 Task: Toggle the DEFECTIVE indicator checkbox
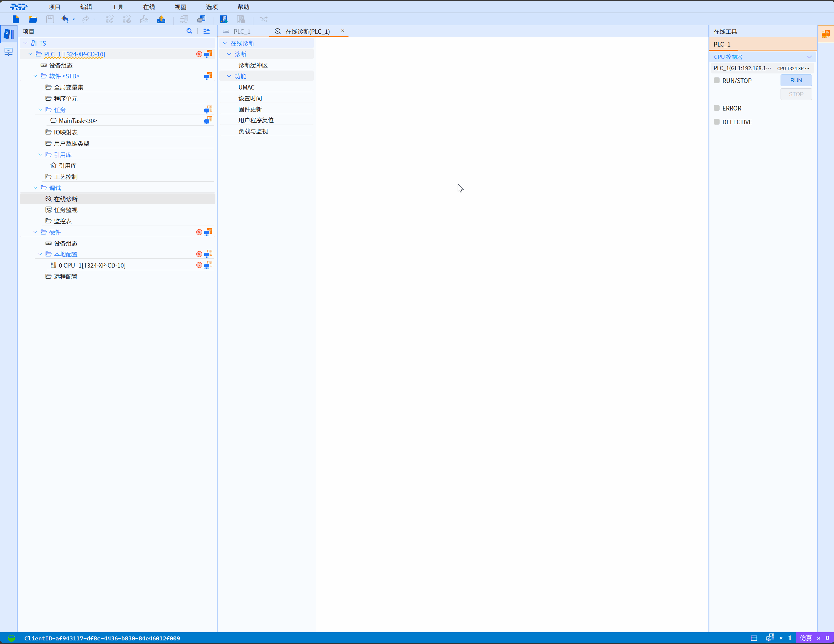pos(716,122)
